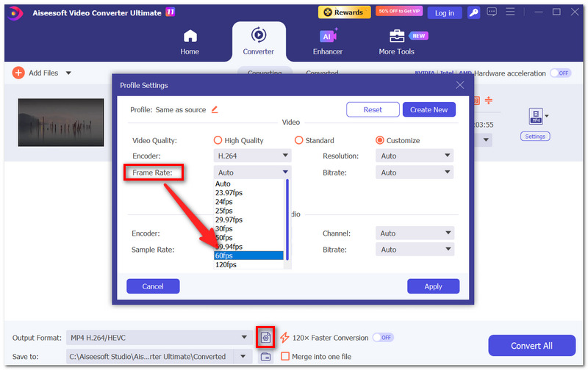Collapse the Frame Rate dropdown
Screen dimensions: 588x370
point(252,173)
